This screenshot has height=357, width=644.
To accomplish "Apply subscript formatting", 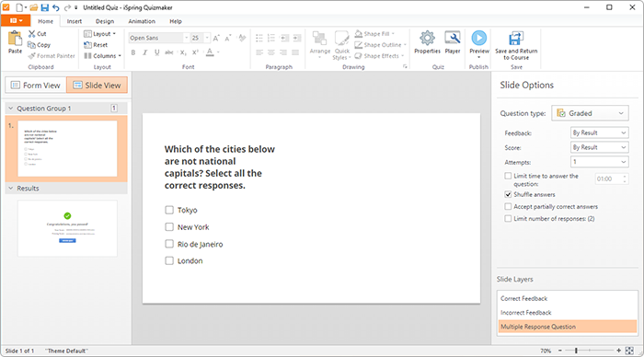I will point(183,52).
